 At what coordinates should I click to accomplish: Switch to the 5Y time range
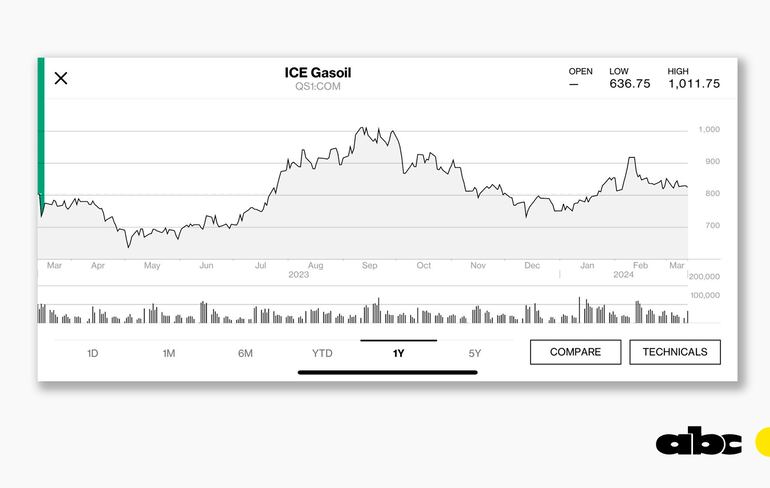475,353
